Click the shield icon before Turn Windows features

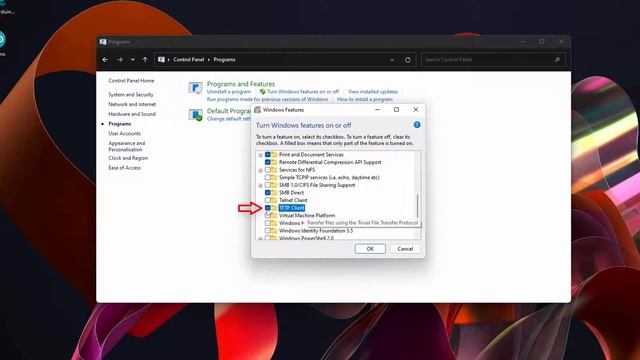(x=262, y=92)
